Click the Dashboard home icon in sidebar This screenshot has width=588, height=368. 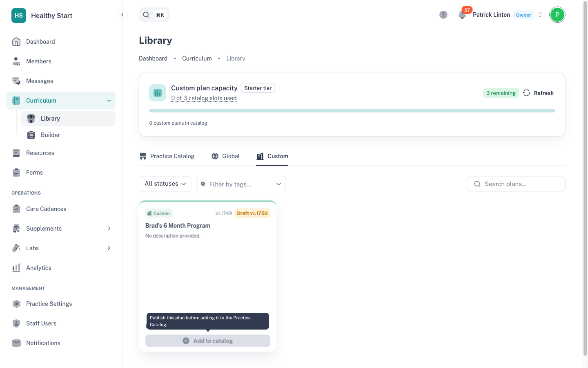point(16,42)
